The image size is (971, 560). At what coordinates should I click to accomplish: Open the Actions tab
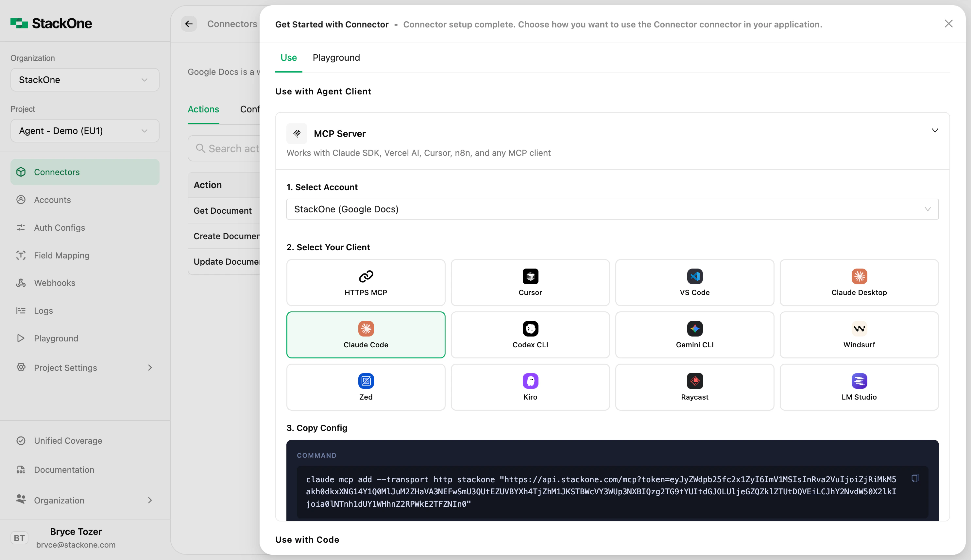tap(203, 109)
